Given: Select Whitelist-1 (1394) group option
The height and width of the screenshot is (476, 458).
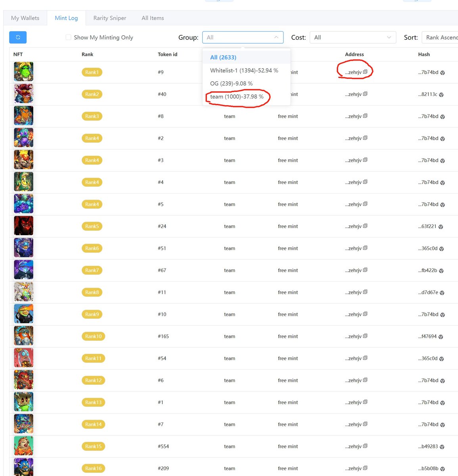Looking at the screenshot, I should click(246, 70).
